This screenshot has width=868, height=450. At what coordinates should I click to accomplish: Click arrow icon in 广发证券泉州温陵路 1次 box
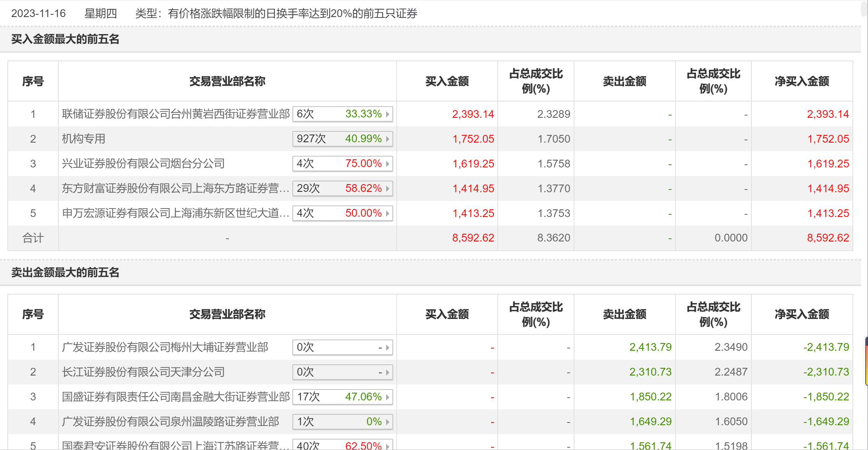[387, 422]
